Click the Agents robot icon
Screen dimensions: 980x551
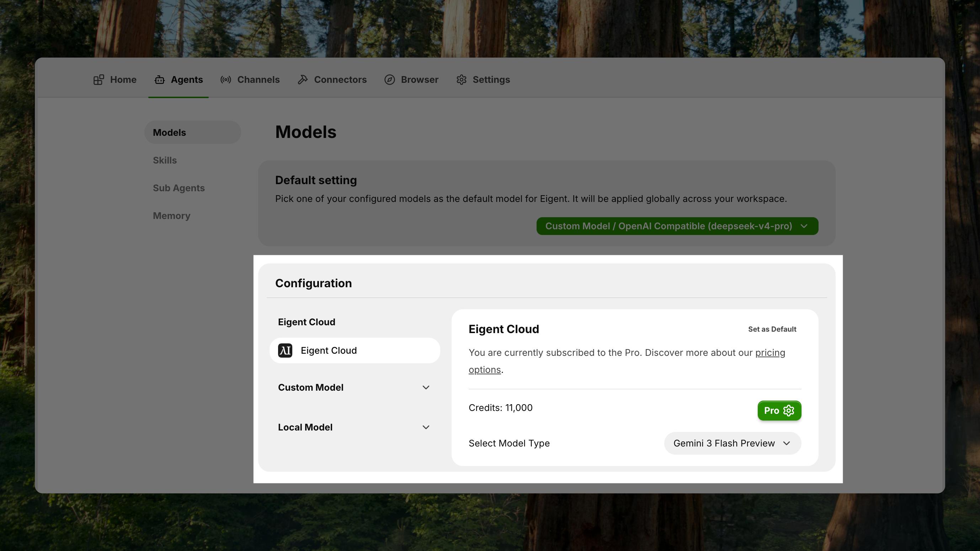pyautogui.click(x=159, y=80)
